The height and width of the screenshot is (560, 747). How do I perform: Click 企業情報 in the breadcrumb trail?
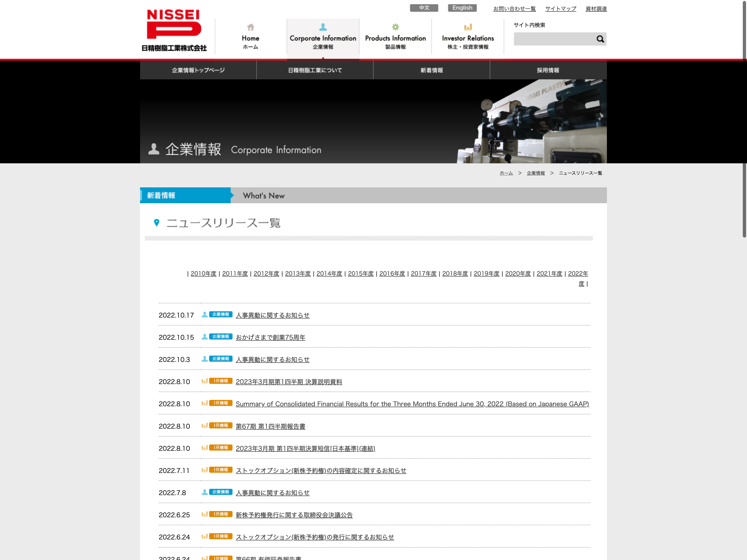[536, 173]
